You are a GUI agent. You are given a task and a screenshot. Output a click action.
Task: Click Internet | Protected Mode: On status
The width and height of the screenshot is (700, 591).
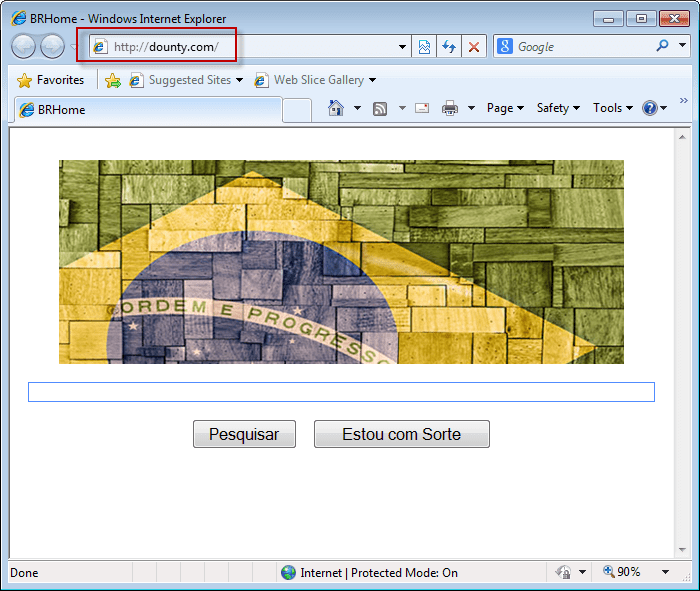point(379,573)
